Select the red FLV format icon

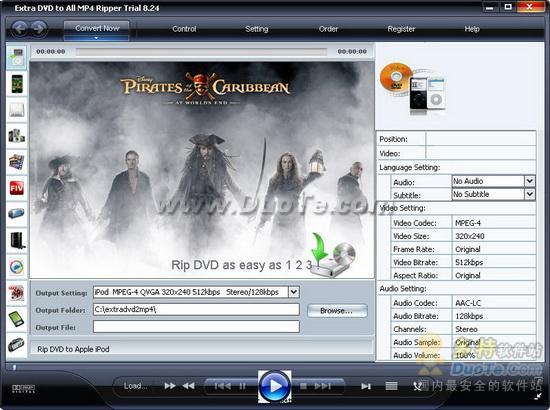[x=17, y=188]
